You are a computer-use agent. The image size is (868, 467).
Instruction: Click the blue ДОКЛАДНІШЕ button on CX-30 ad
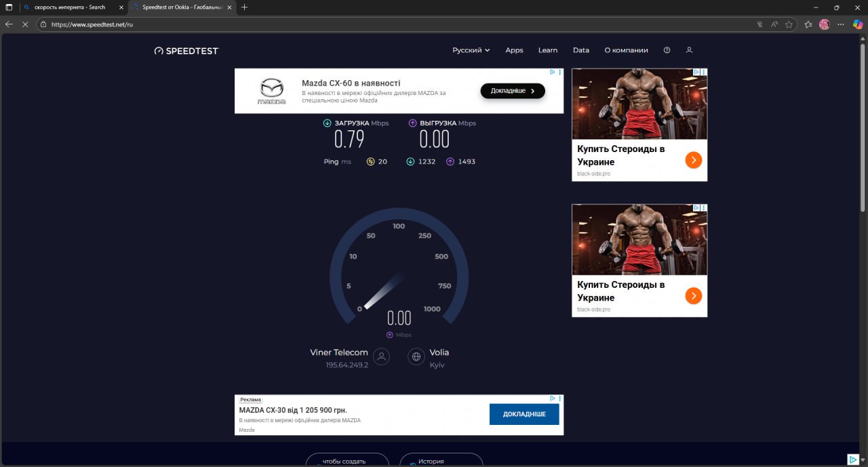click(524, 414)
